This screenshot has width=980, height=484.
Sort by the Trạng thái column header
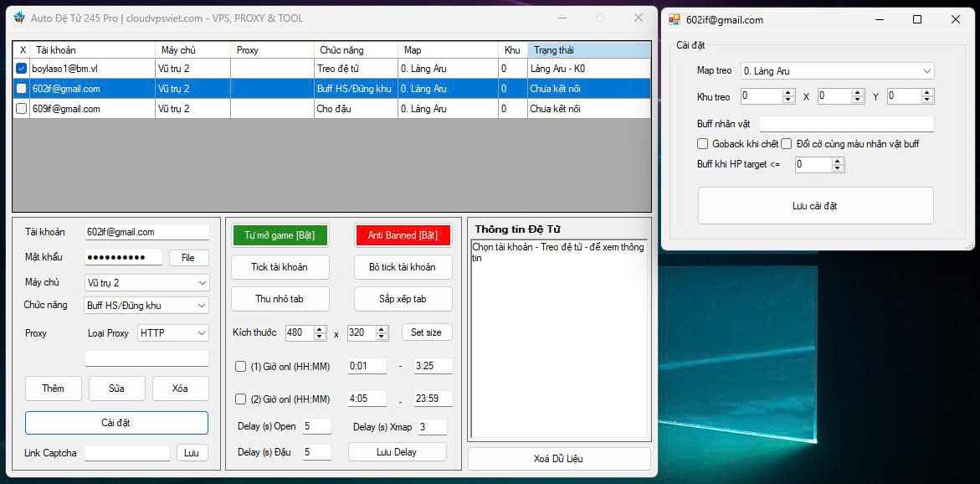[588, 50]
